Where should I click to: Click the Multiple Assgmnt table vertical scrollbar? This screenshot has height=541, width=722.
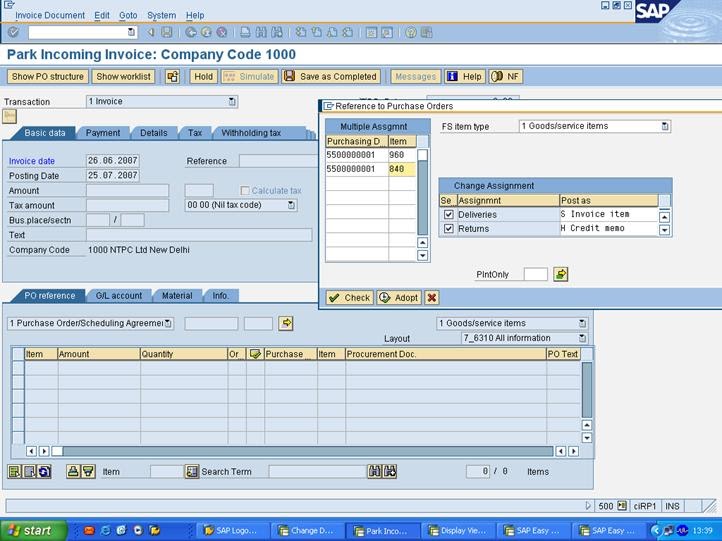422,198
